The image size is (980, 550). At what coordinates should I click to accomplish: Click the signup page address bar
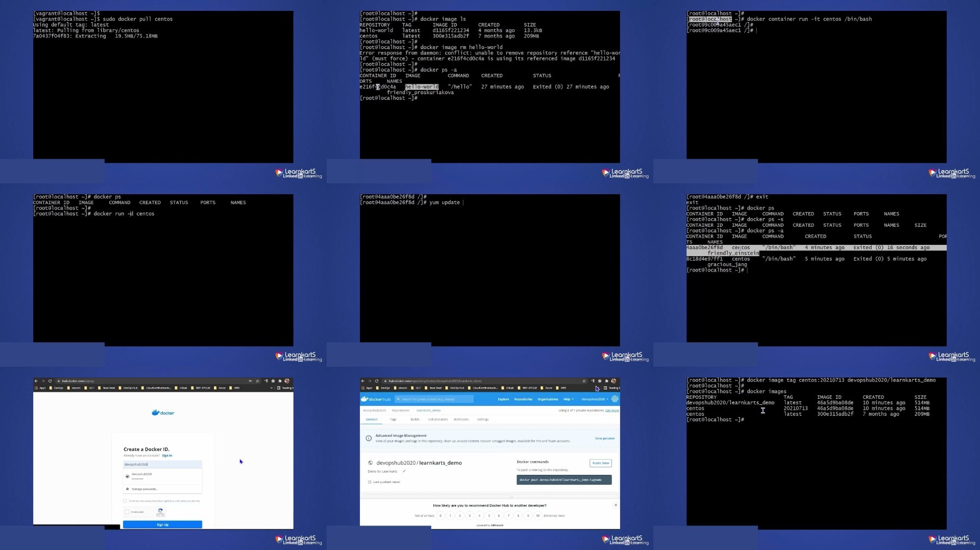[x=152, y=381]
